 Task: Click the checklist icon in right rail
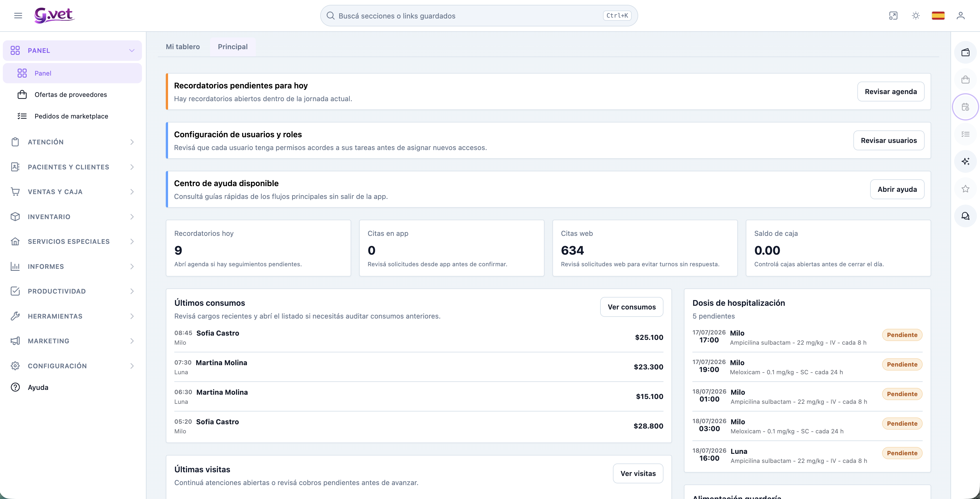966,134
